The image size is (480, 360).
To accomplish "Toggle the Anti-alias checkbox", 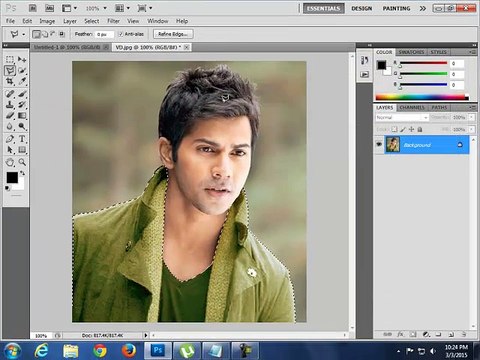I will click(x=121, y=34).
